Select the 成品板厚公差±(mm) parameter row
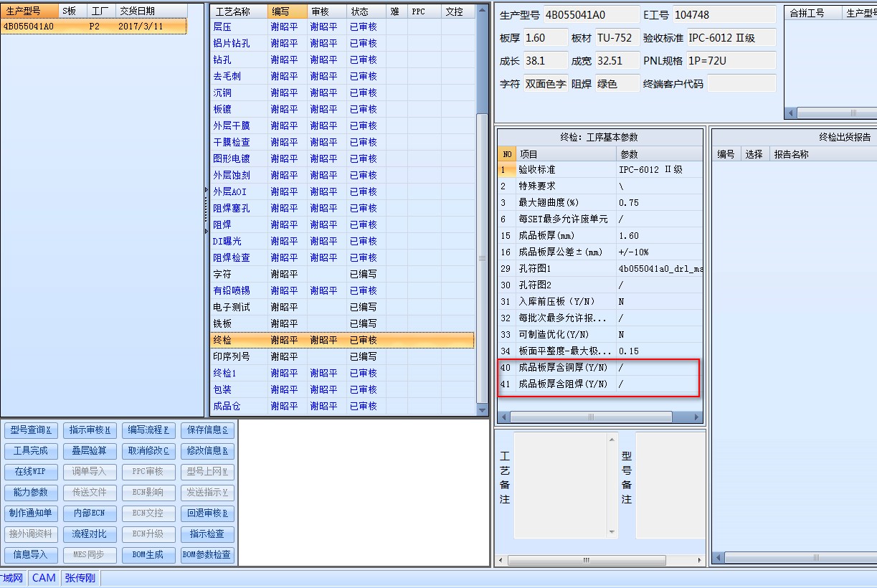The image size is (877, 588). click(600, 252)
